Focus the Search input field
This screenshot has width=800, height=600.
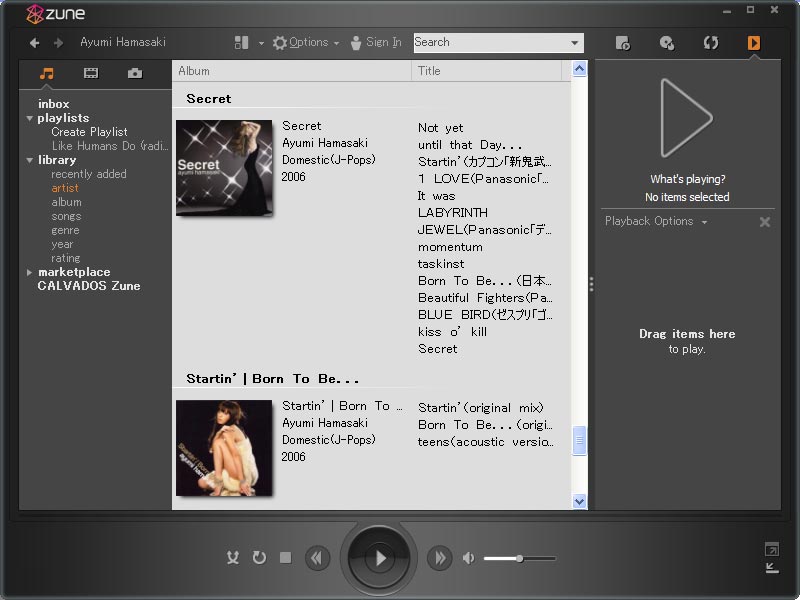490,42
